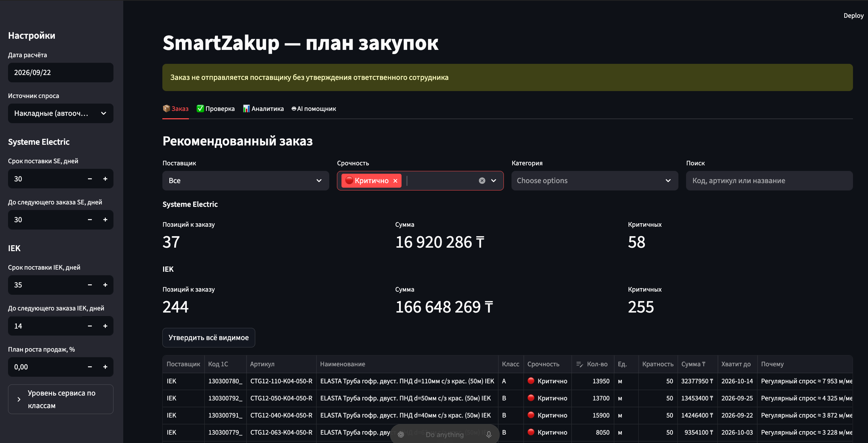Open the Поставщик dropdown
Image resolution: width=868 pixels, height=443 pixels.
[245, 181]
